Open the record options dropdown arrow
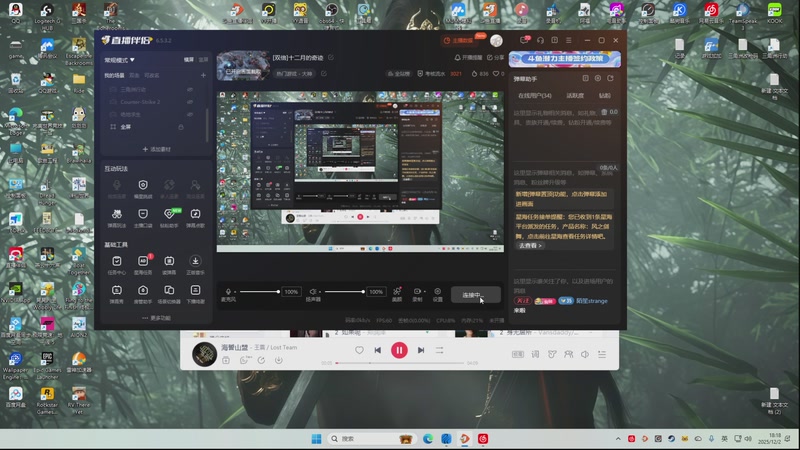This screenshot has height=450, width=800. tap(424, 292)
